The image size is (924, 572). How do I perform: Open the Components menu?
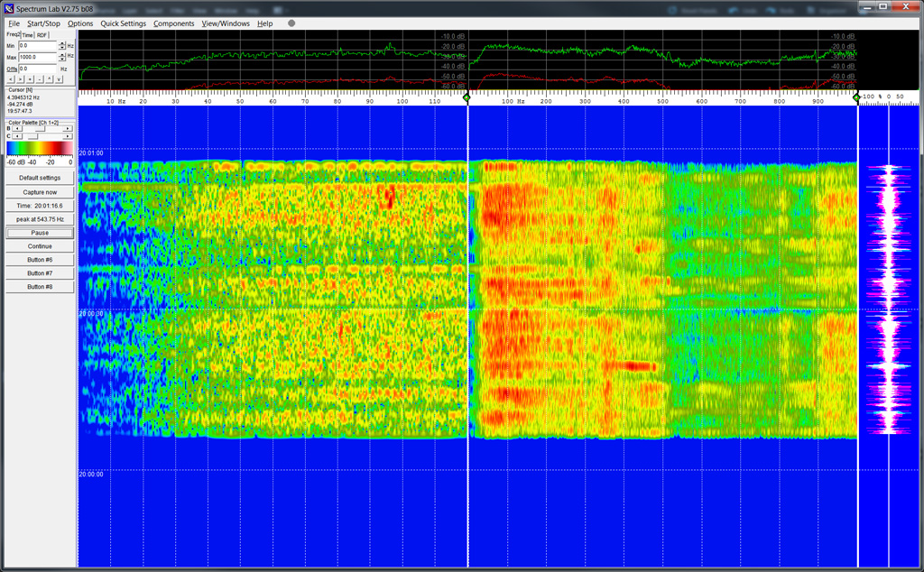pos(174,23)
